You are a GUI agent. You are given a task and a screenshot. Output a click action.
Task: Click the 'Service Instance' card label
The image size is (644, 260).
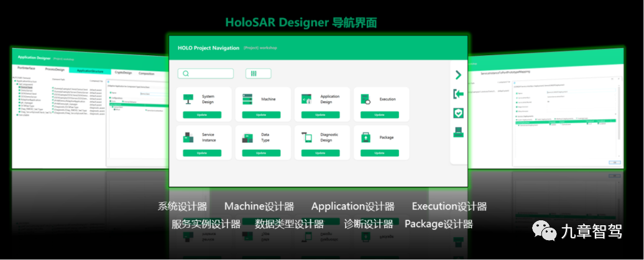(x=209, y=137)
